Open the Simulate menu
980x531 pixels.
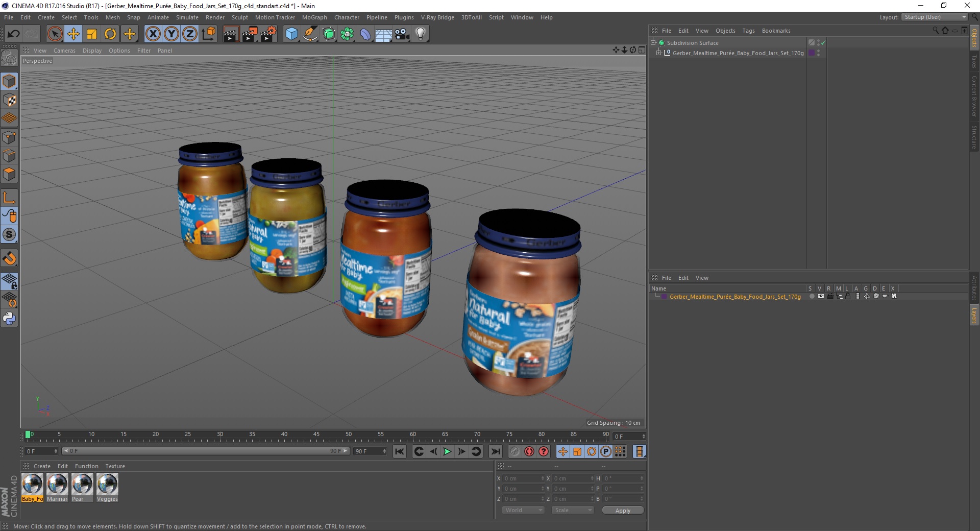(187, 17)
